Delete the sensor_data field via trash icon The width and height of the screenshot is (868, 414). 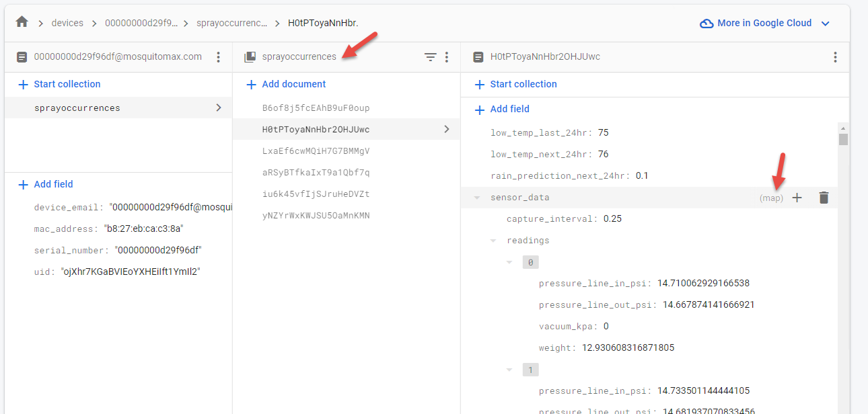click(824, 197)
